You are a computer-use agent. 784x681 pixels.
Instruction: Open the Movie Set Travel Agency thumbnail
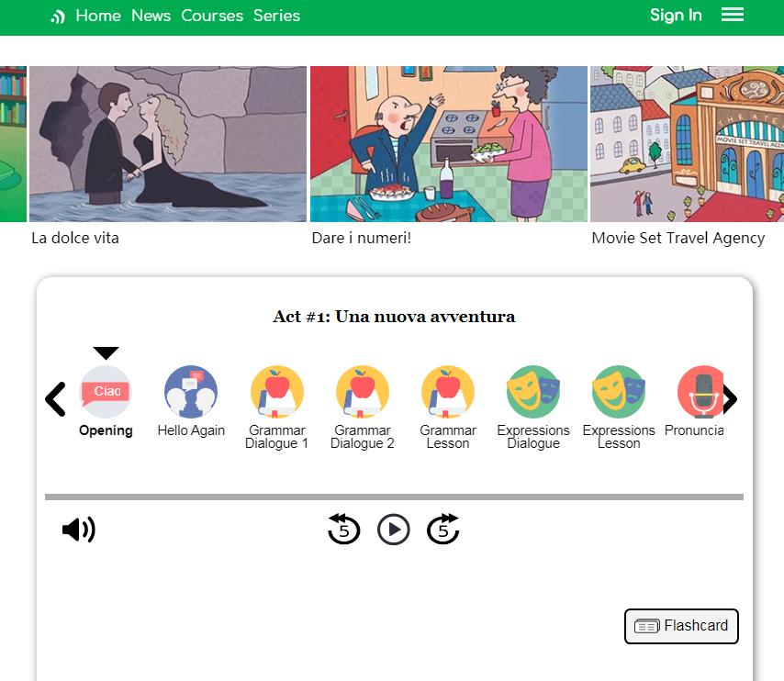click(687, 144)
